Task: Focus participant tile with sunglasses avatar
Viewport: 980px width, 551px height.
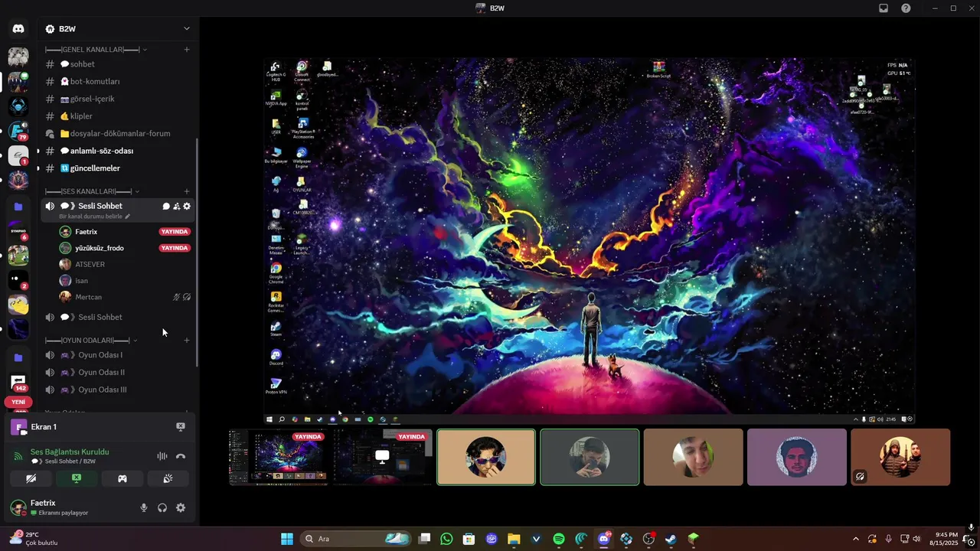Action: point(486,457)
